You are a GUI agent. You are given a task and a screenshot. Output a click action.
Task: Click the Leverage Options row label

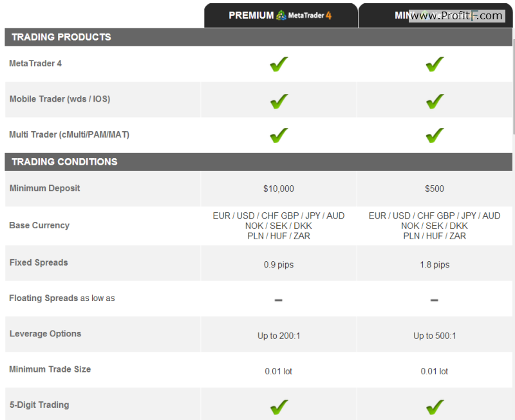click(45, 334)
